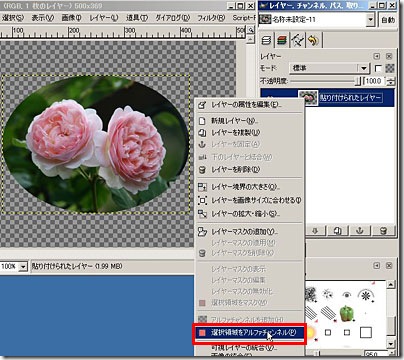Select the dense speckled texture brush
The width and height of the screenshot is (404, 360).
tap(310, 294)
